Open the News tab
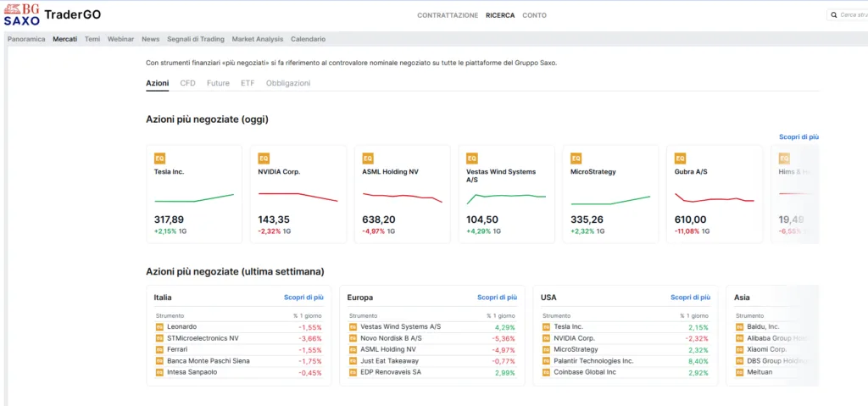The height and width of the screenshot is (406, 868). coord(151,39)
